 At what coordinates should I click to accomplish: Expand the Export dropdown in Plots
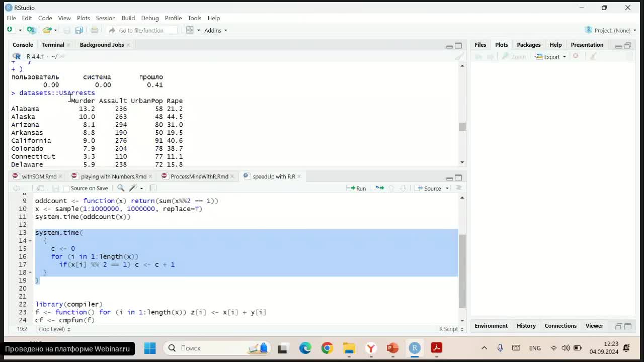[x=564, y=57]
